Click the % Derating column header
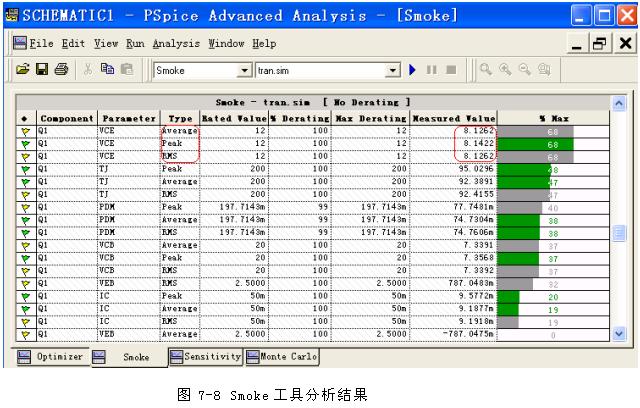This screenshot has height=408, width=640. (300, 119)
